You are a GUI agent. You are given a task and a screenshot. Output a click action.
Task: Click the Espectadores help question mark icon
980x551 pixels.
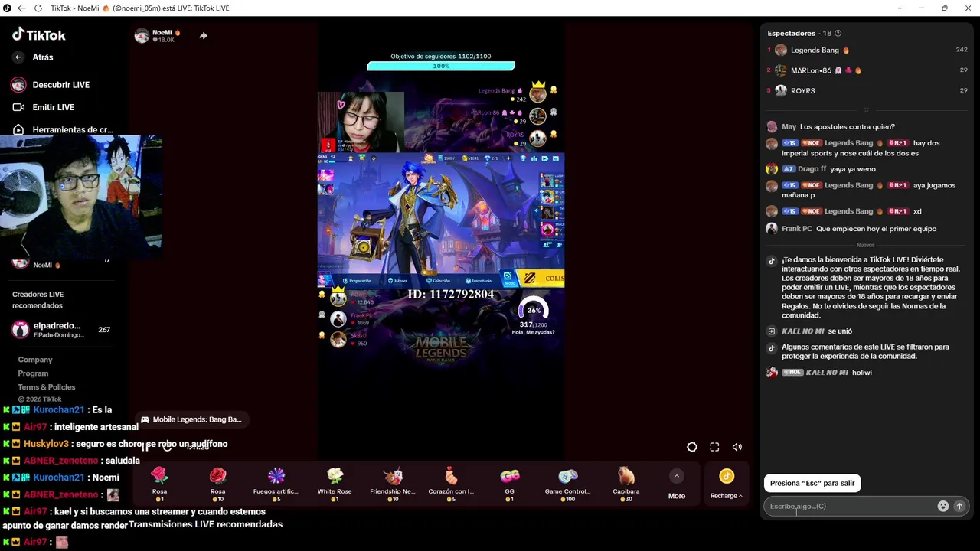pyautogui.click(x=838, y=34)
